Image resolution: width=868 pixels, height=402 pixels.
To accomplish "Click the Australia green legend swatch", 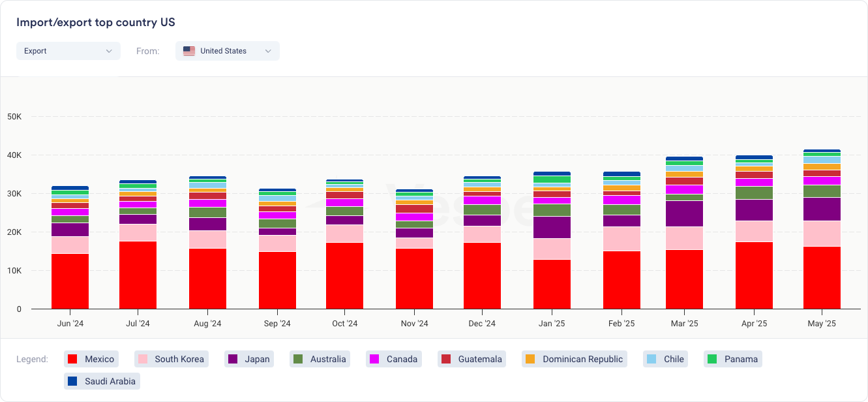I will (298, 359).
